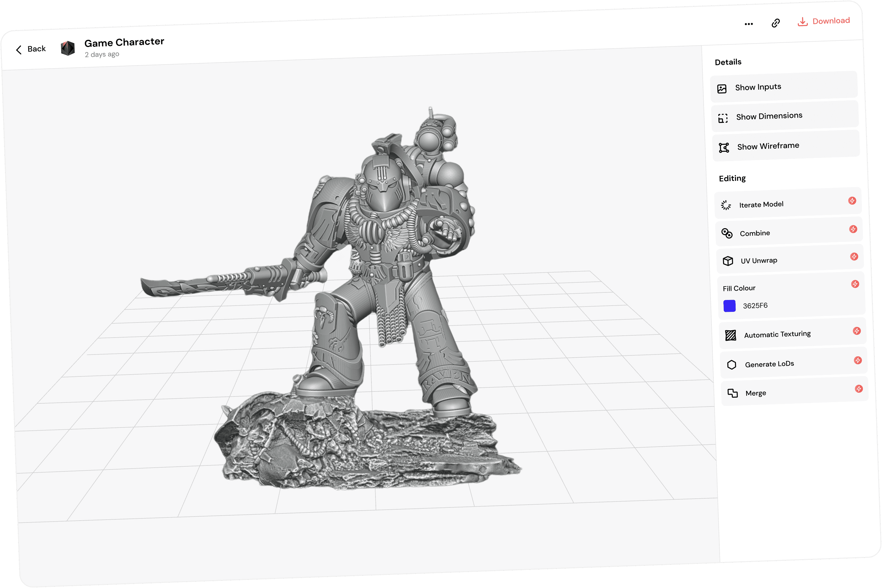Click the blue Fill Colour swatch
882x588 pixels.
click(729, 306)
